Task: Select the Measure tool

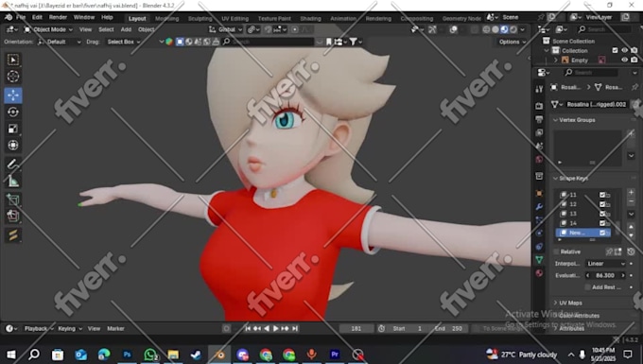Action: click(13, 182)
